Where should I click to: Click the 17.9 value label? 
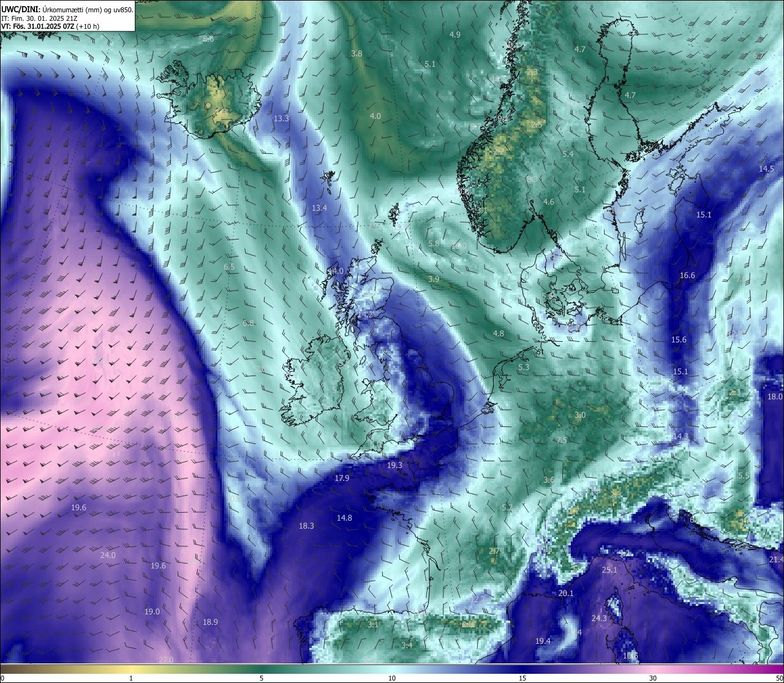pos(342,478)
